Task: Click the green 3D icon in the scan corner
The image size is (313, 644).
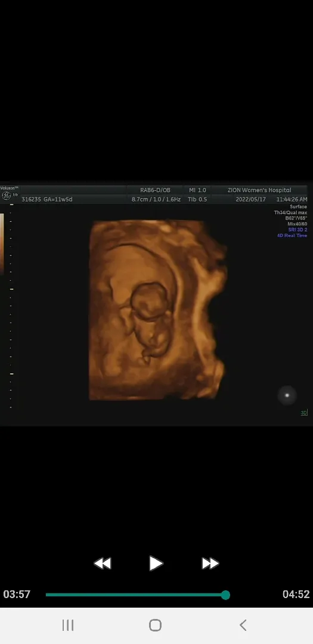Action: pyautogui.click(x=304, y=413)
